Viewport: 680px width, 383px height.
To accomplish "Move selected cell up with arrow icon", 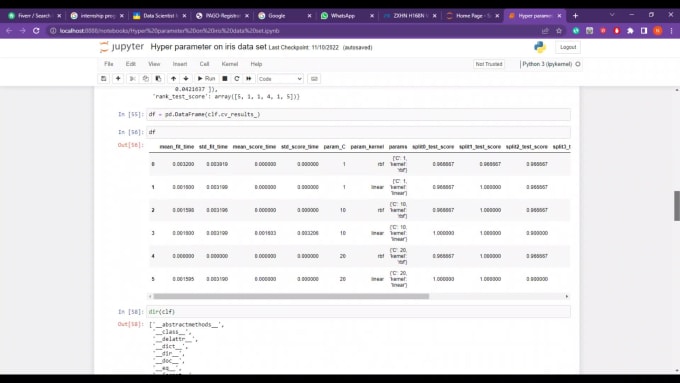I will point(173,79).
